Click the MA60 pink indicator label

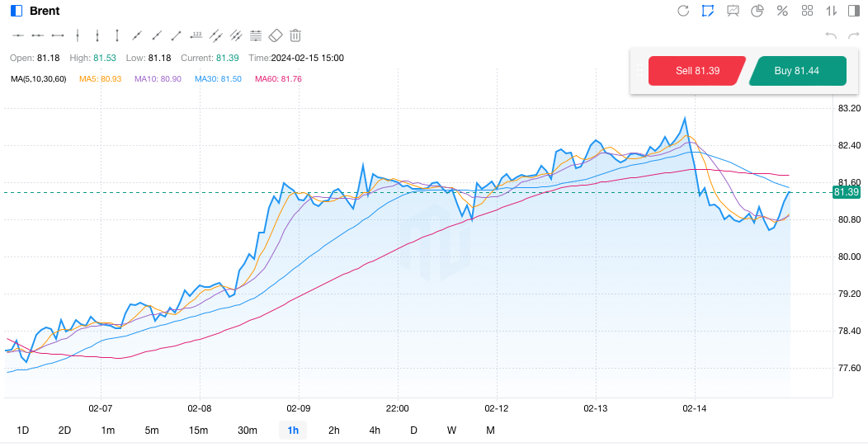(x=278, y=79)
